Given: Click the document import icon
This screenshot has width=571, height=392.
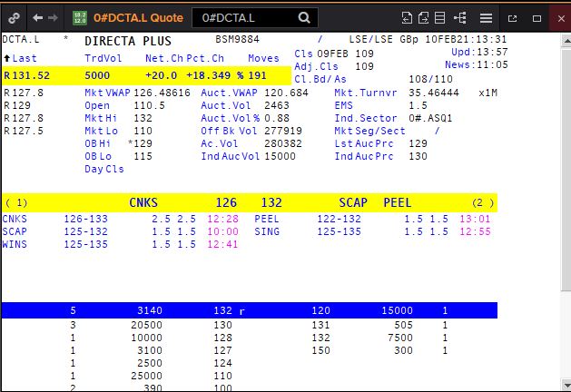Looking at the screenshot, I should click(x=407, y=17).
